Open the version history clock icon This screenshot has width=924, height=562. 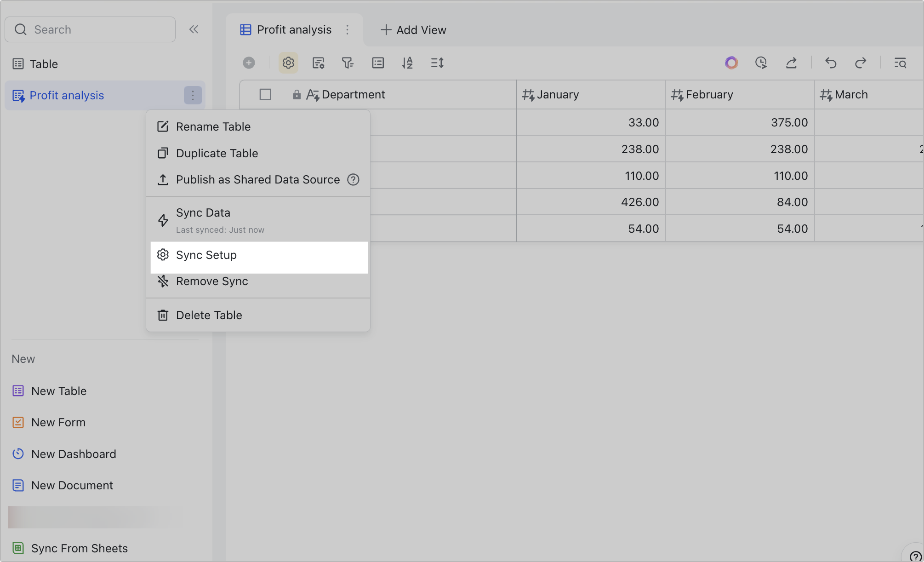[x=761, y=63]
